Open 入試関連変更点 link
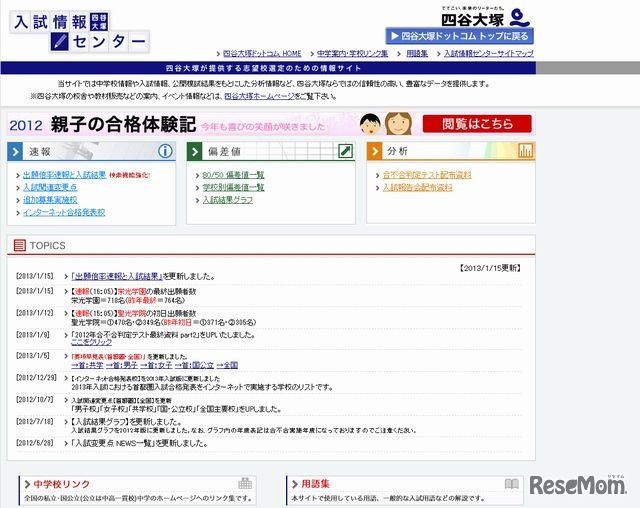 click(x=50, y=188)
